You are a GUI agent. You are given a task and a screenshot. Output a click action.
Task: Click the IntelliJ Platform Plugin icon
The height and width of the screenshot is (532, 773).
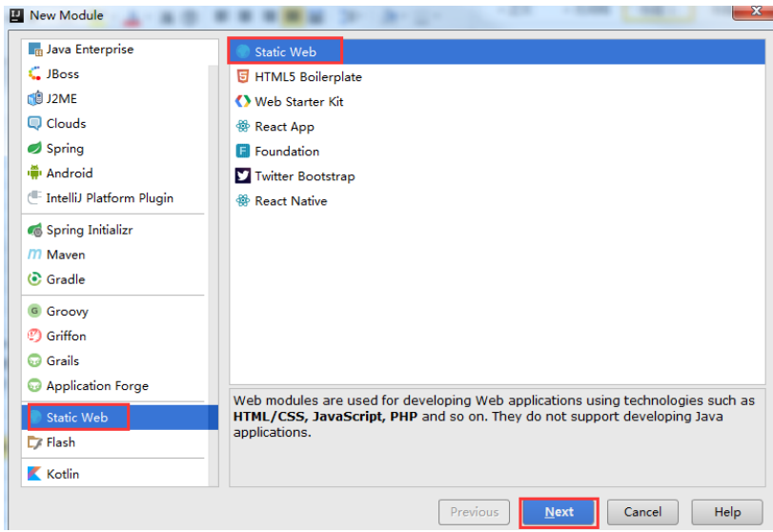[34, 197]
